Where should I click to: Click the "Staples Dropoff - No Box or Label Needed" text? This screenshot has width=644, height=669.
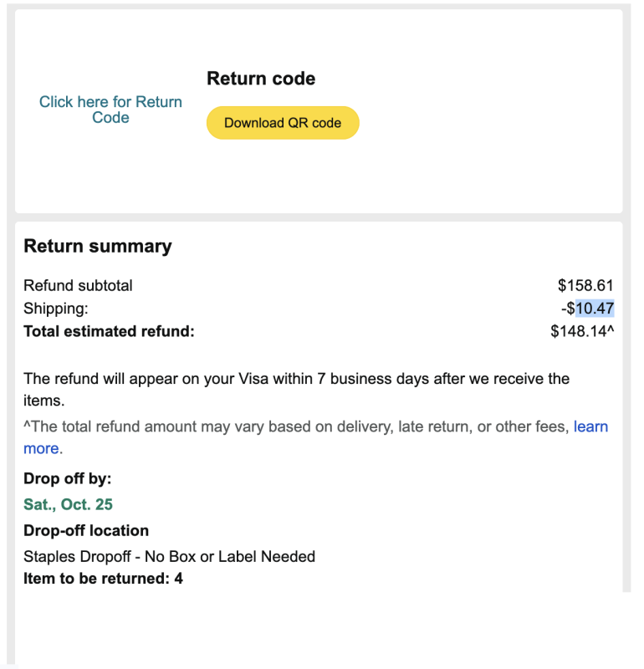point(169,556)
